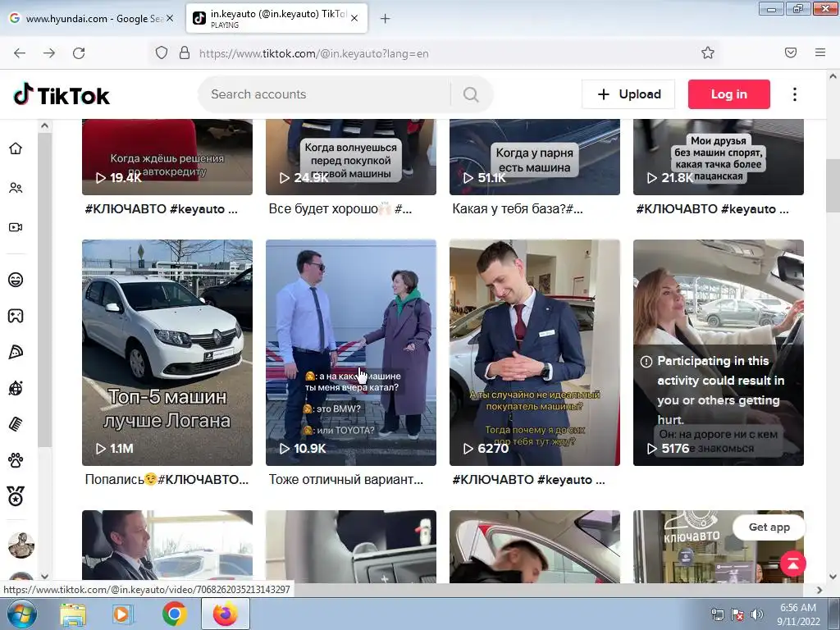The height and width of the screenshot is (630, 840).
Task: Focus the Search accounts field
Action: click(x=324, y=95)
